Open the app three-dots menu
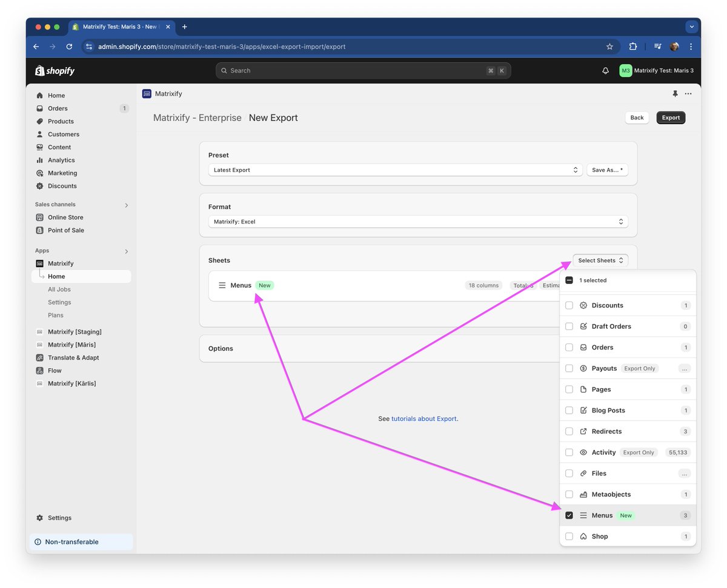The image size is (727, 588). pos(688,94)
